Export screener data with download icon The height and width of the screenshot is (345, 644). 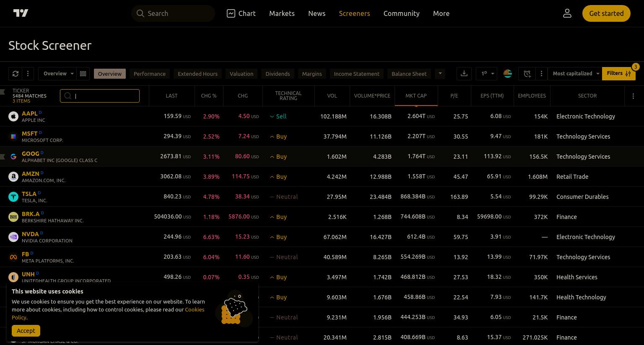tap(464, 74)
